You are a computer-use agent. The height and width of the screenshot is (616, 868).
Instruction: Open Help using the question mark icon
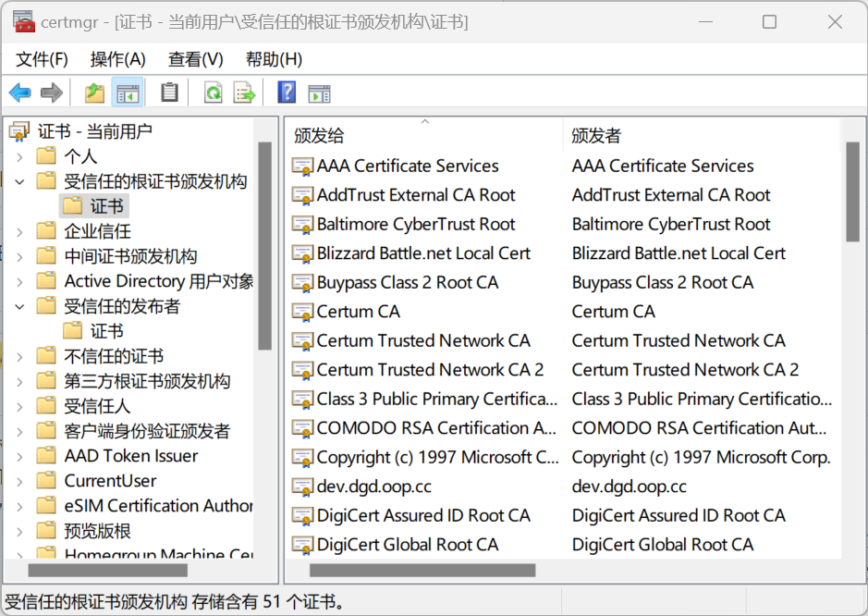tap(287, 92)
